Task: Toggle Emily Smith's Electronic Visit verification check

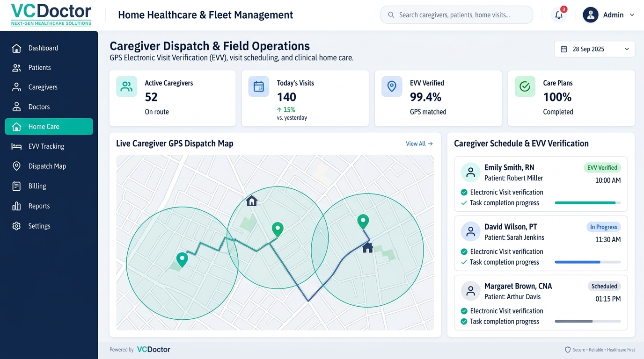Action: pyautogui.click(x=464, y=192)
